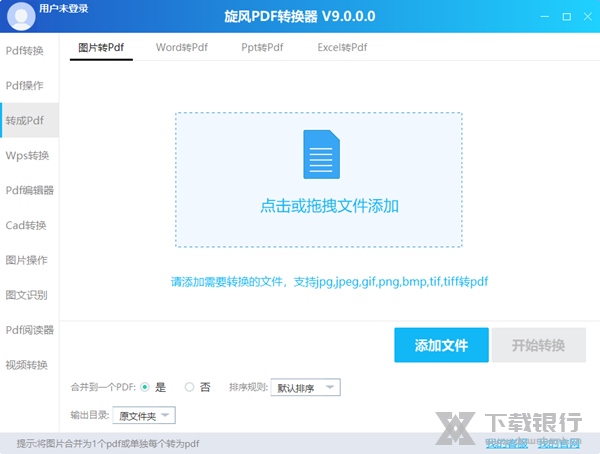
Task: Open Pdf阅读器 in the sidebar
Action: (29, 330)
